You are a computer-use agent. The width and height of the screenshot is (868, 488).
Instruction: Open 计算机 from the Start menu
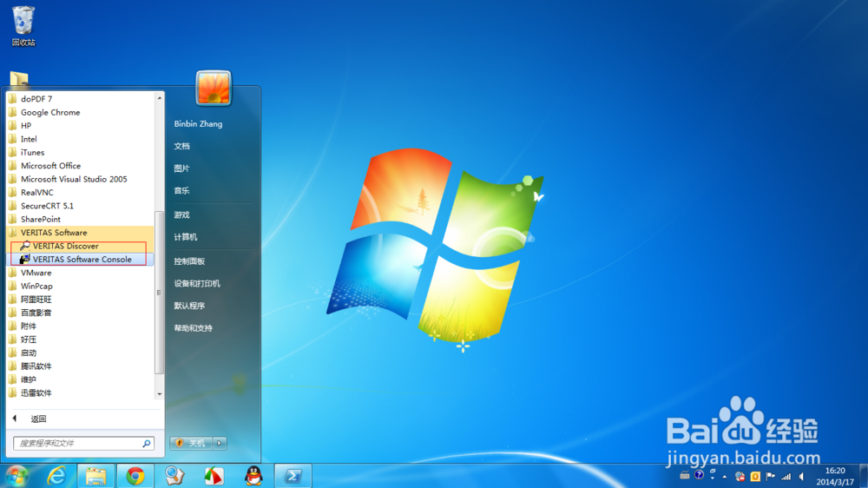tap(186, 237)
